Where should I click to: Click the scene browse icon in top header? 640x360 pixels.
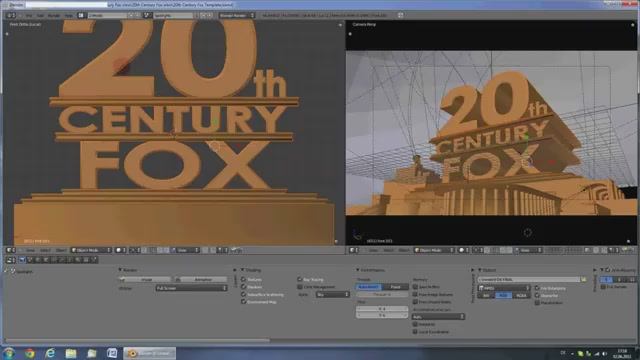tap(147, 15)
